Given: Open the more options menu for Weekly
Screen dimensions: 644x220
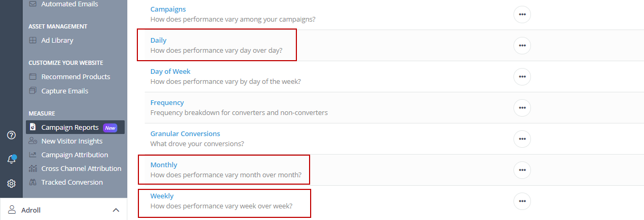Looking at the screenshot, I should click(522, 201).
